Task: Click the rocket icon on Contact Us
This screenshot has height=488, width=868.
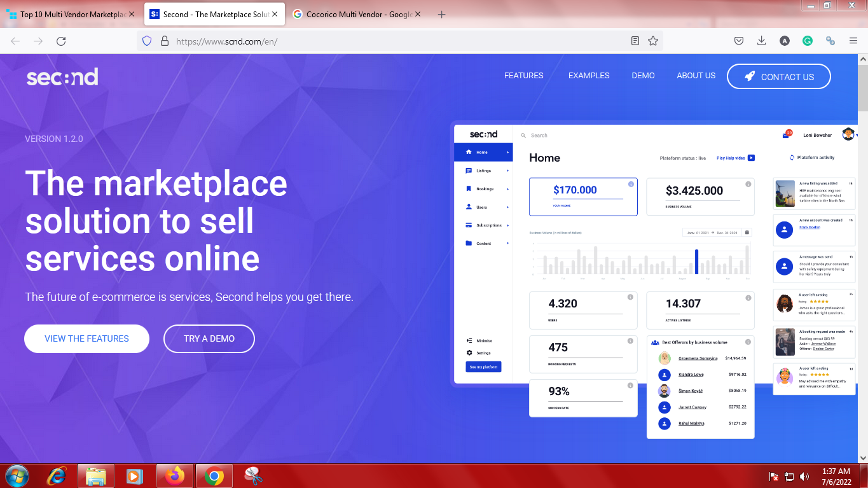Action: [x=750, y=76]
